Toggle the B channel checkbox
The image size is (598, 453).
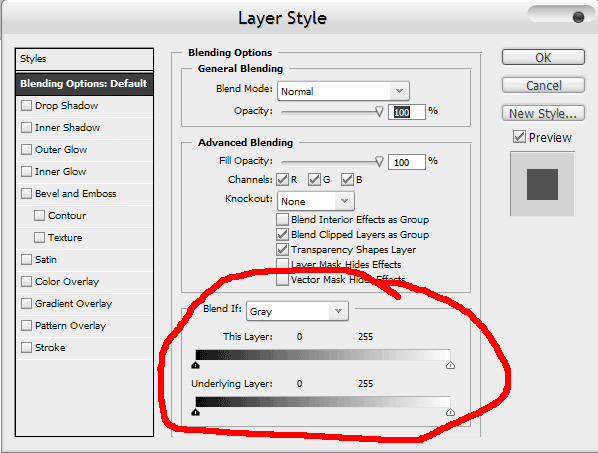(x=347, y=180)
